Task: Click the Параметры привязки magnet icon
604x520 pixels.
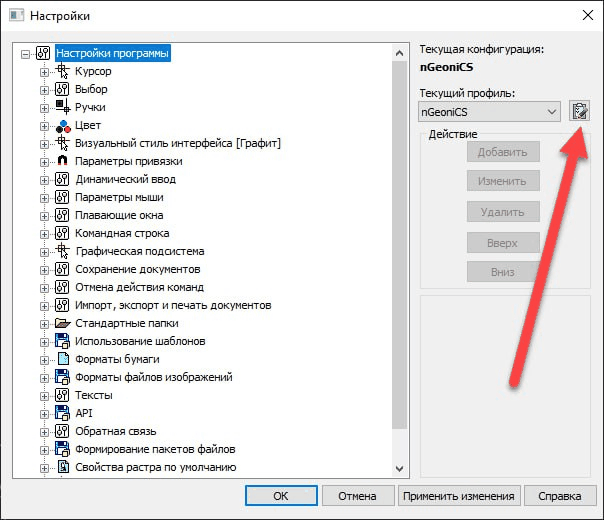Action: tap(62, 161)
